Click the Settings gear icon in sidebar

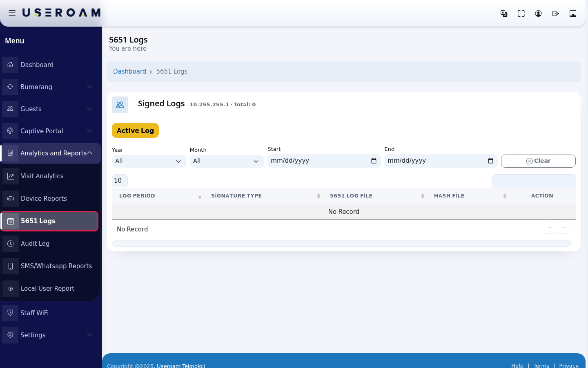pos(10,335)
